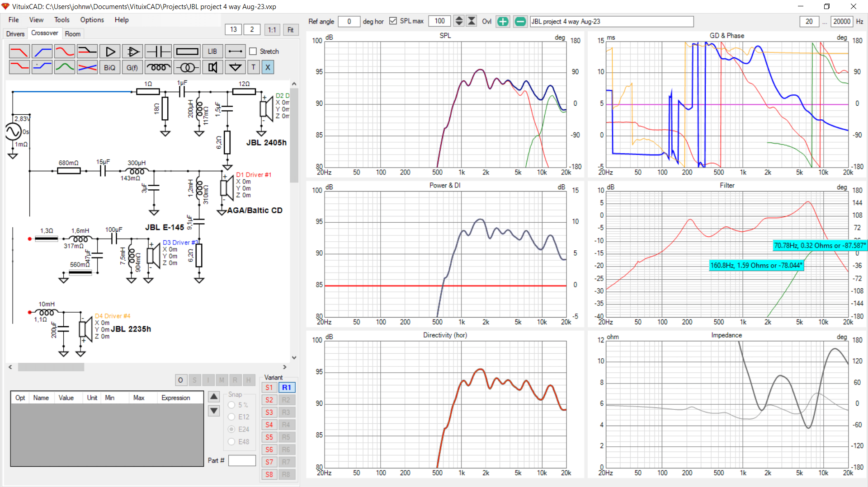Toggle the SPL max checkbox
Image resolution: width=868 pixels, height=487 pixels.
coord(393,21)
